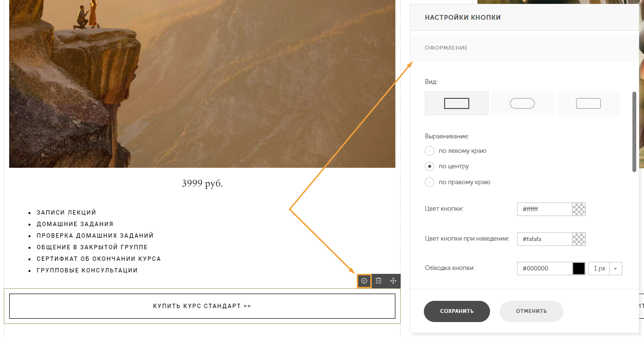Click the move block crosshair icon

[x=393, y=281]
